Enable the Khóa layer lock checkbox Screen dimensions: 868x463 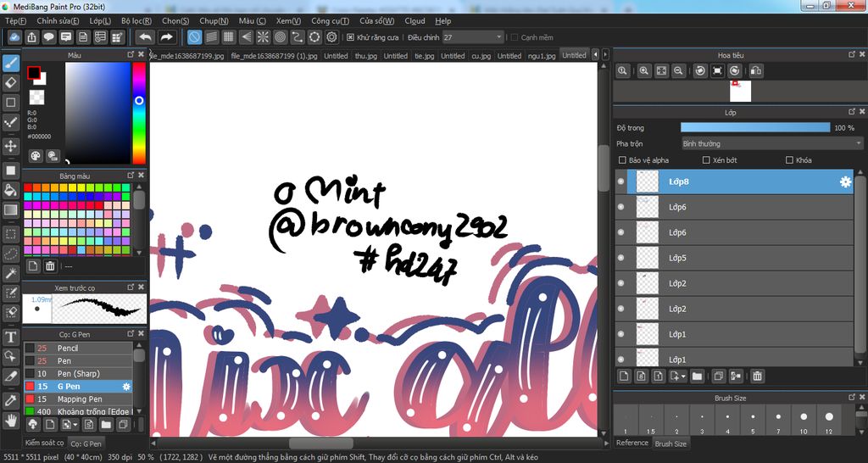(789, 160)
